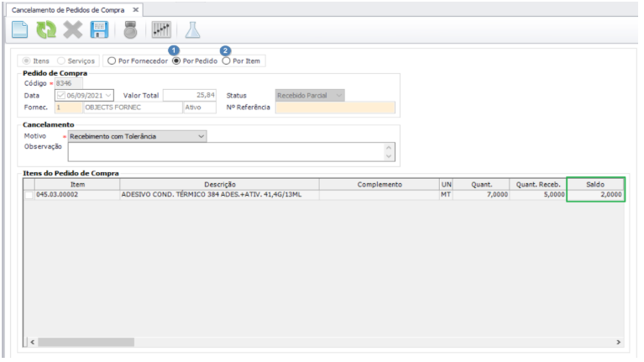Click the sliders settings toolbar icon
The width and height of the screenshot is (644, 362).
click(x=160, y=29)
